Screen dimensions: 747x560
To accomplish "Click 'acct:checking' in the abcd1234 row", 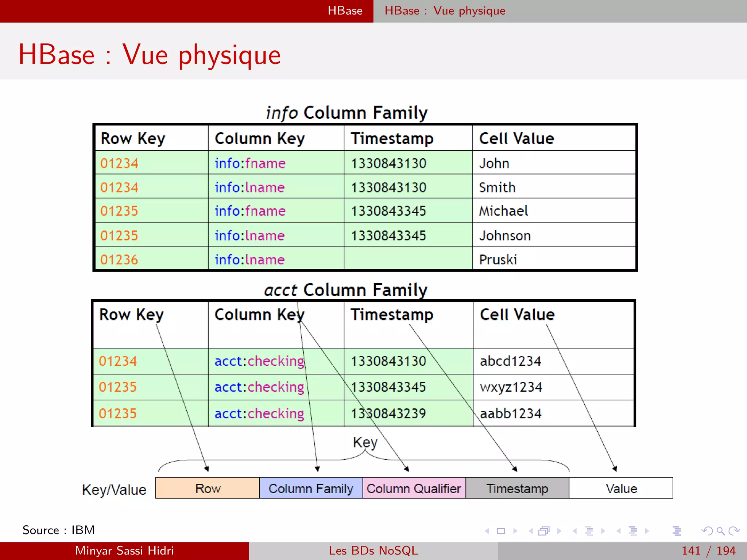I will tap(259, 361).
